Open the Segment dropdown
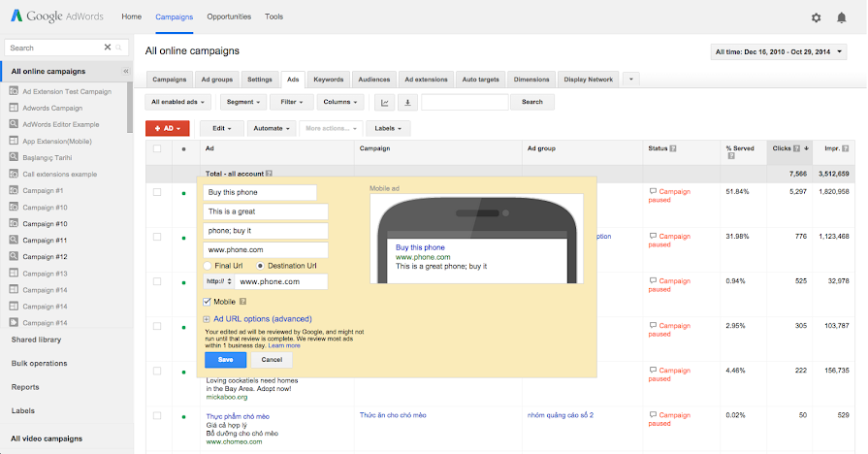The height and width of the screenshot is (454, 868). (243, 102)
